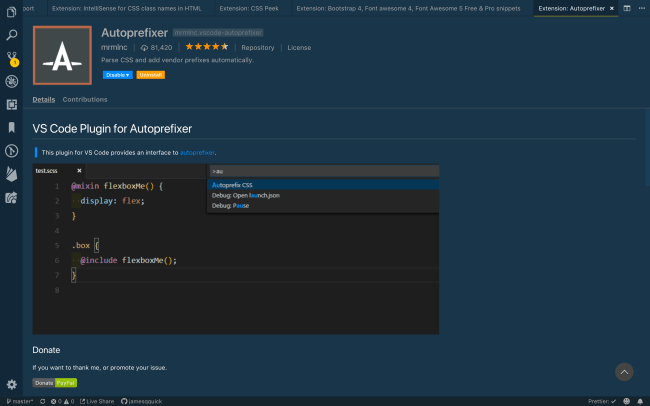Image resolution: width=650 pixels, height=406 pixels.
Task: Switch to the Contributions tab
Action: 85,100
